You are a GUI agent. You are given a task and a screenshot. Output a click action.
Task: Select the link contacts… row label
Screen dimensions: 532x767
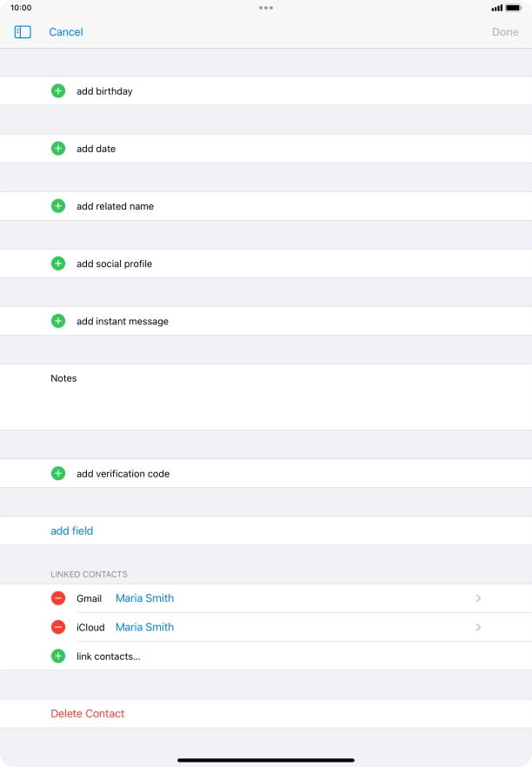click(109, 657)
